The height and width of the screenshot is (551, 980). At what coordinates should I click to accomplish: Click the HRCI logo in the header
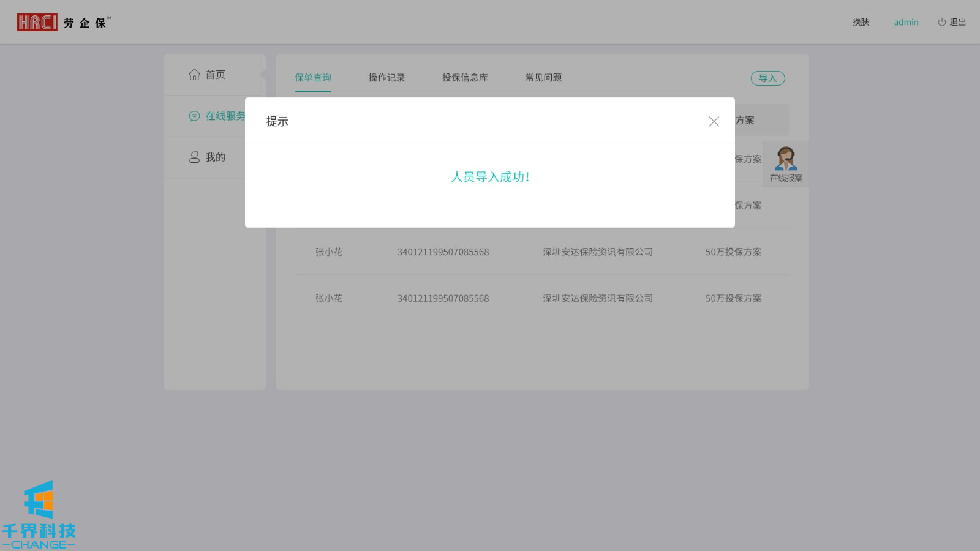pos(37,23)
